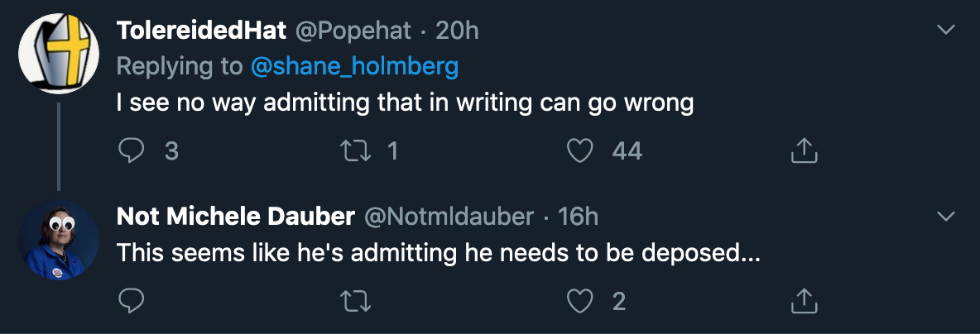980x334 pixels.
Task: Share Not Michele Dauber's tweet
Action: pos(804,302)
